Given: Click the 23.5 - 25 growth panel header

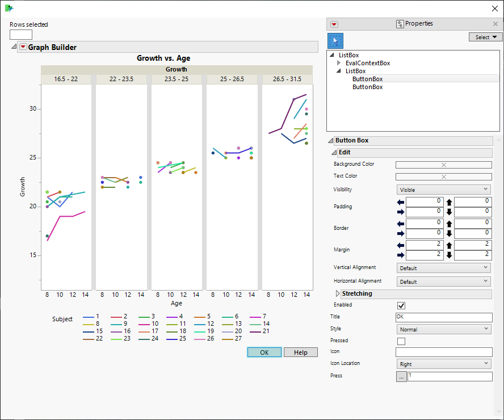Looking at the screenshot, I should 177,79.
